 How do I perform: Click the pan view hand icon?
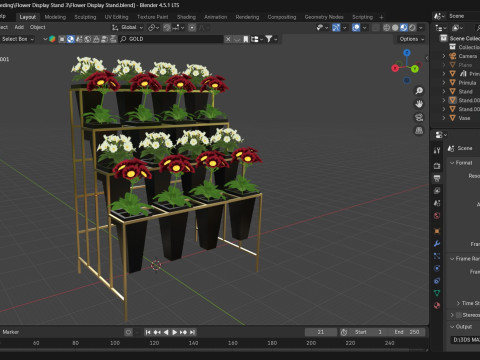(x=419, y=104)
